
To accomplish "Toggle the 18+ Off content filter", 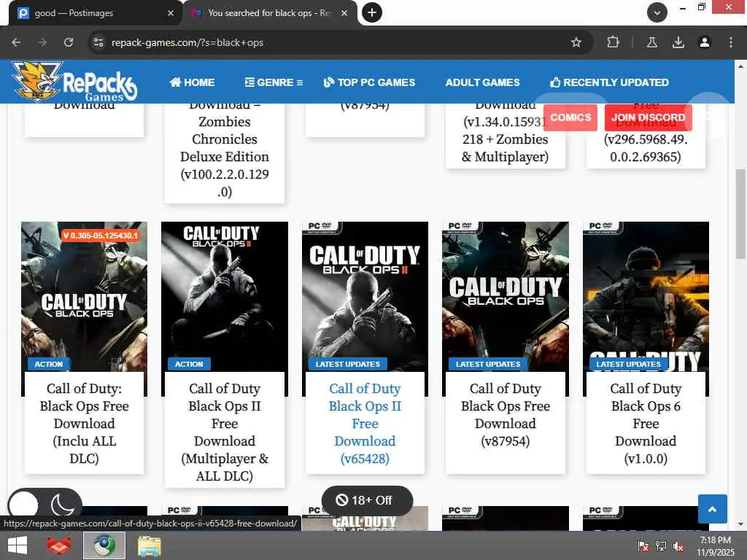I will pyautogui.click(x=368, y=500).
